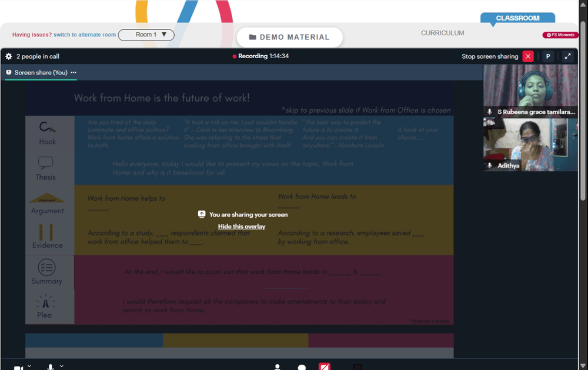Click the Summary checklist icon
This screenshot has width=588, height=370.
(46, 267)
